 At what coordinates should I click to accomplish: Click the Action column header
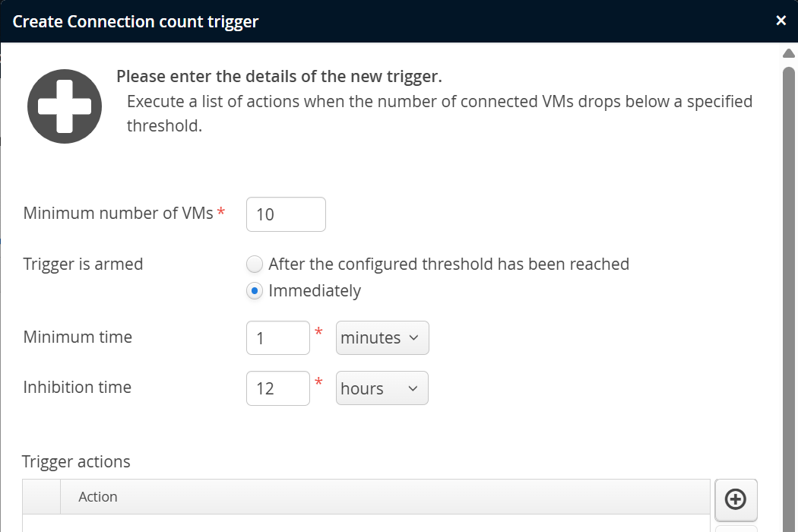tap(98, 497)
